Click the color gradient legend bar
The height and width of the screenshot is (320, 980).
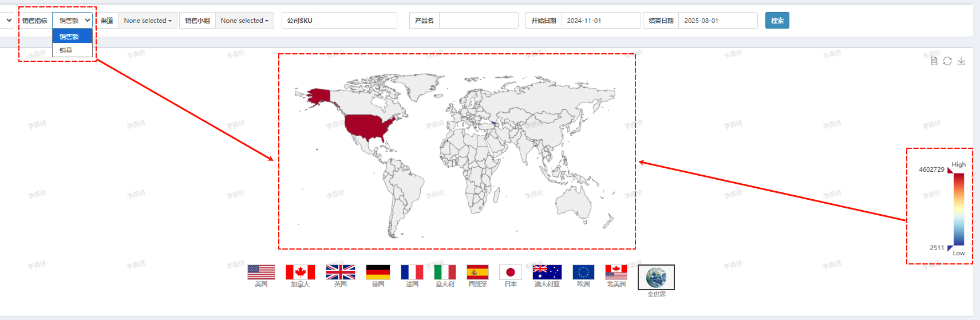tap(958, 209)
